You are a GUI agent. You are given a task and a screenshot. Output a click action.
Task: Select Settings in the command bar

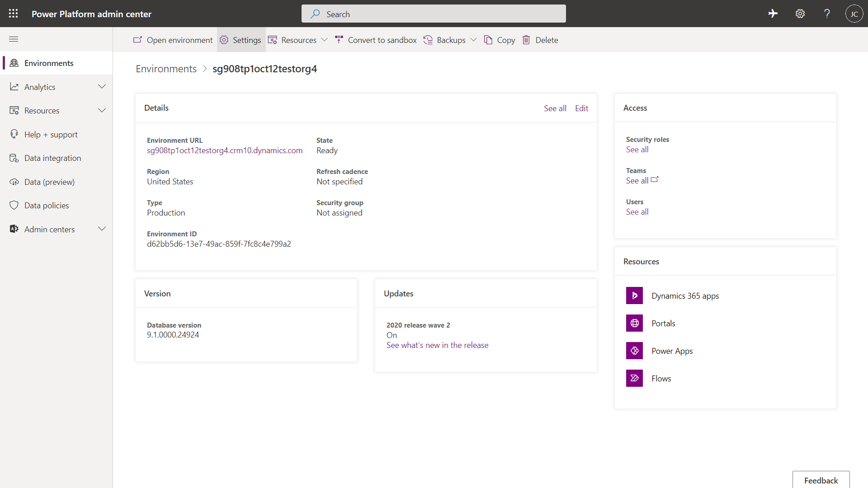click(241, 40)
